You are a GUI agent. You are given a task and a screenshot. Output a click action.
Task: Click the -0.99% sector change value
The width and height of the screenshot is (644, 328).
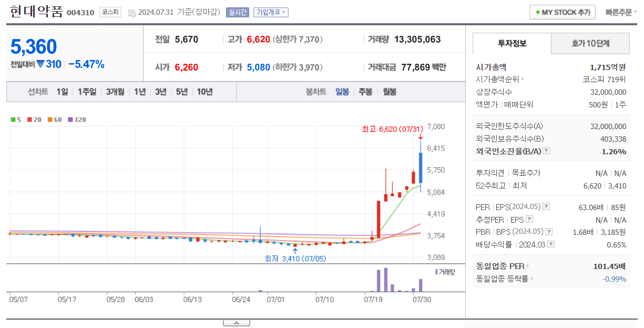[x=615, y=279]
